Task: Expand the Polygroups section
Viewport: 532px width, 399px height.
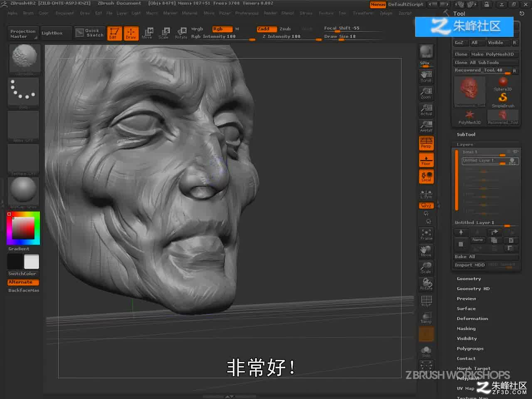Action: [470, 348]
